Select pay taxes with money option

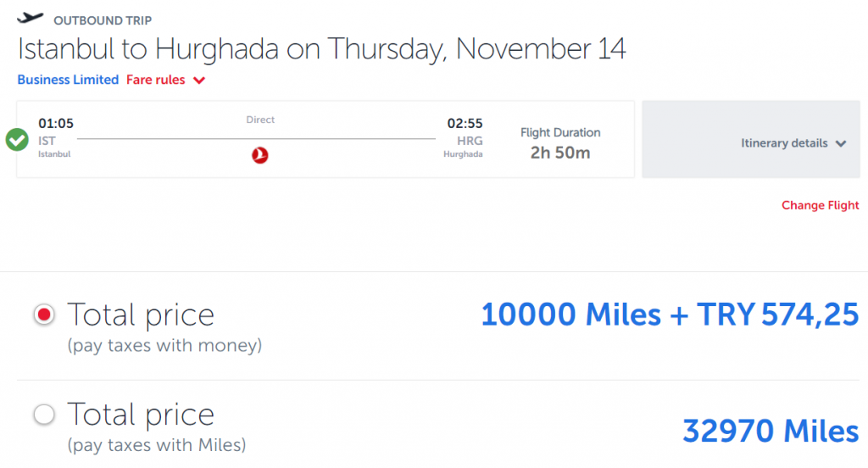[x=44, y=315]
